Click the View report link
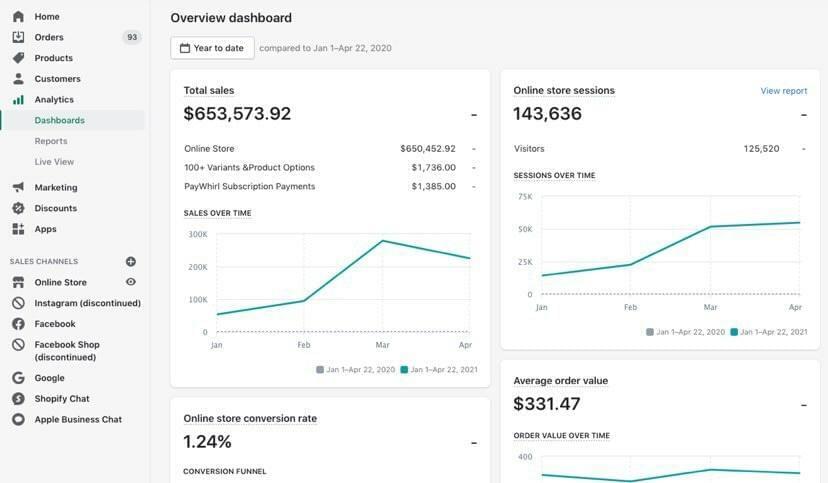 [x=783, y=91]
